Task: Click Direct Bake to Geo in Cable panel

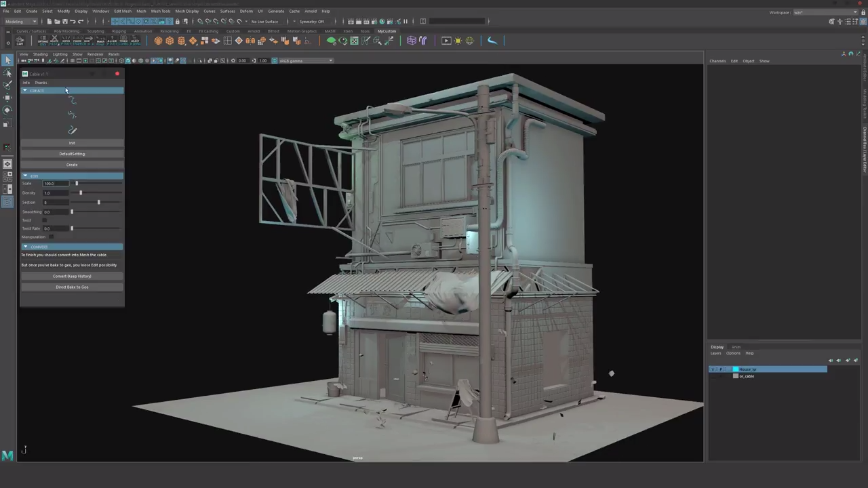Action: pyautogui.click(x=72, y=287)
